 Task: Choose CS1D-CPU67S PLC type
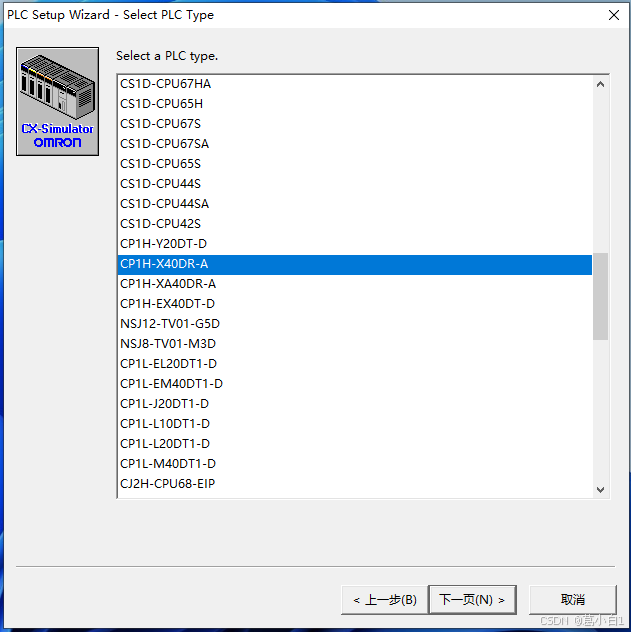355,124
